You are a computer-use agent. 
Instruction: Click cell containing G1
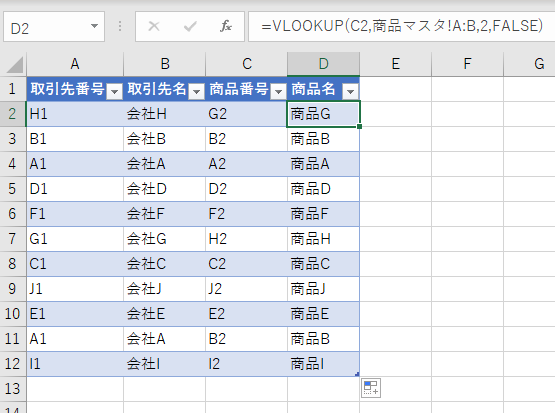[75, 239]
